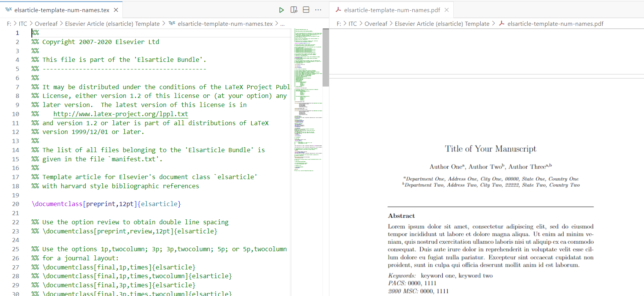Viewport: 644px width, 296px height.
Task: Click the commented review documentclass on line 23
Action: 124,231
